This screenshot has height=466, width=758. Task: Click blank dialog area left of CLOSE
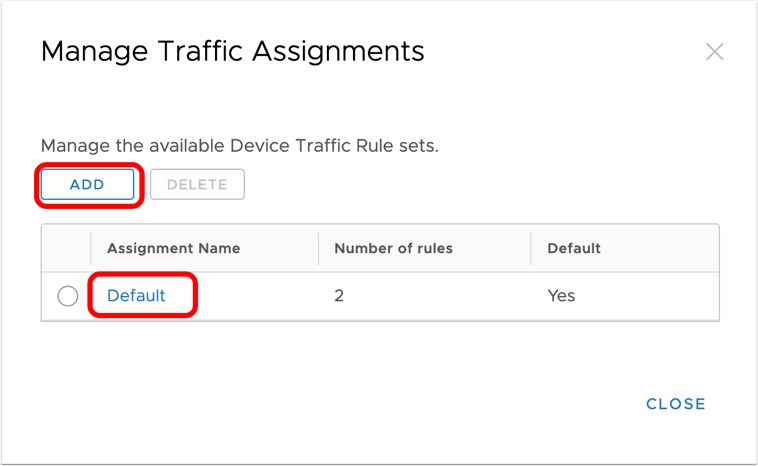point(350,404)
